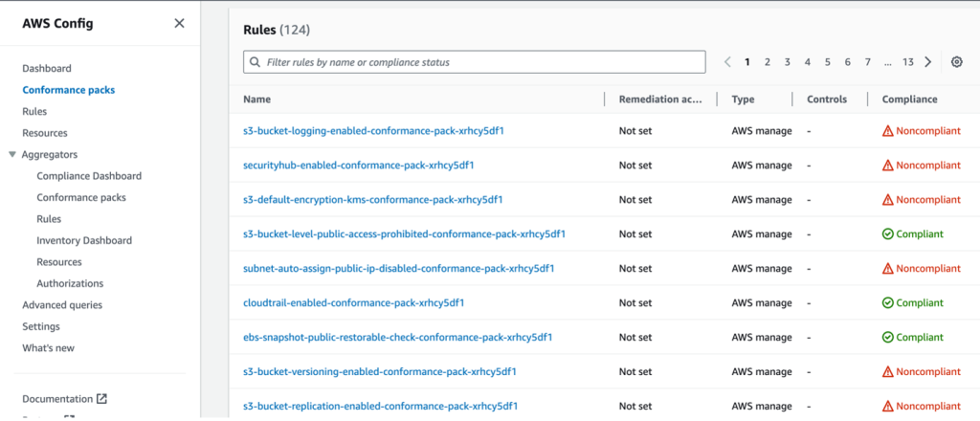Open Authorizations under Aggregators
The image size is (980, 421).
70,283
